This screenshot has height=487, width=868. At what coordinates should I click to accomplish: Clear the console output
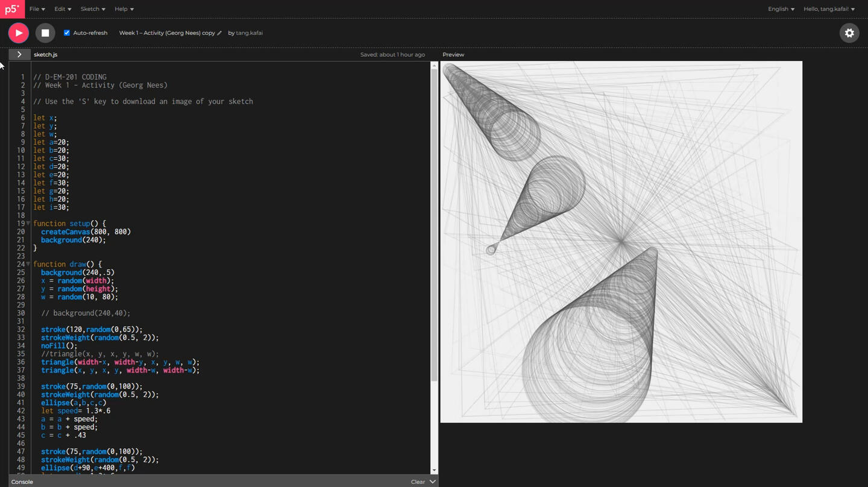(418, 482)
